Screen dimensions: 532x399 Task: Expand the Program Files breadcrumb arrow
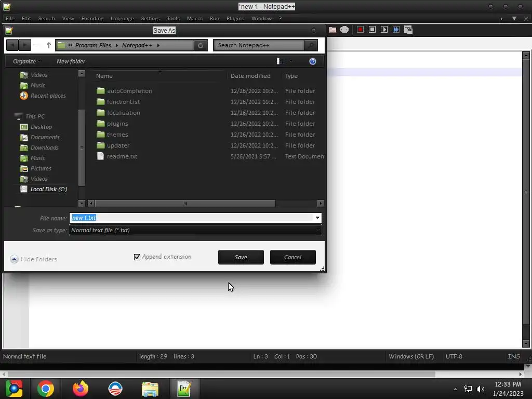click(x=116, y=45)
